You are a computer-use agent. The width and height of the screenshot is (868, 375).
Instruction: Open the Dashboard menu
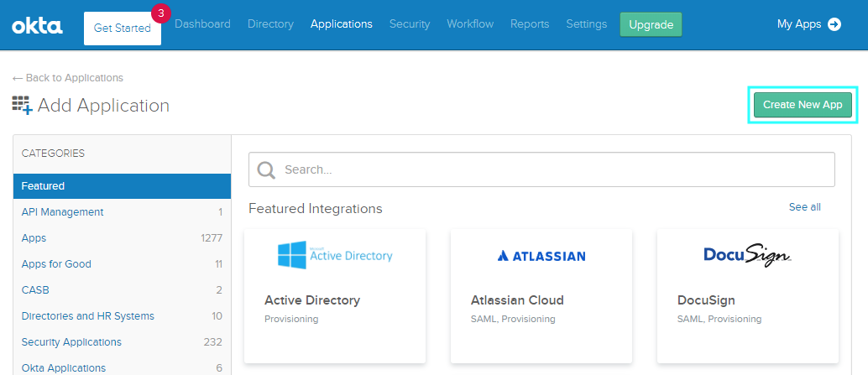[202, 24]
